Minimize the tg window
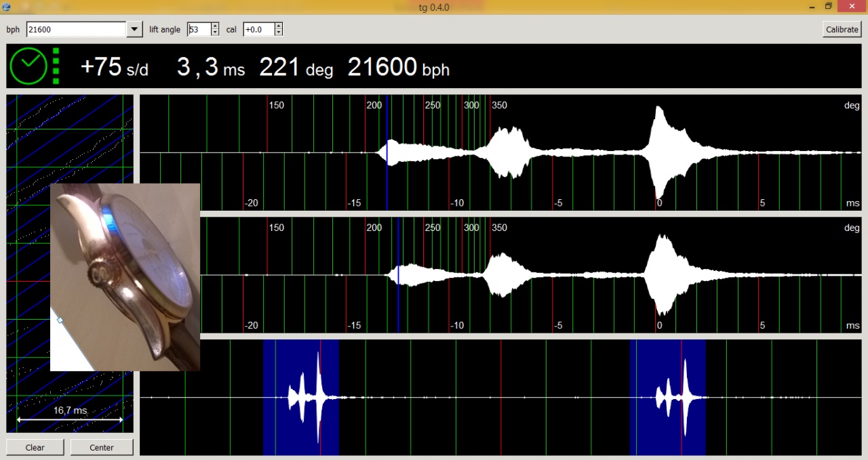The width and height of the screenshot is (868, 460). [811, 6]
